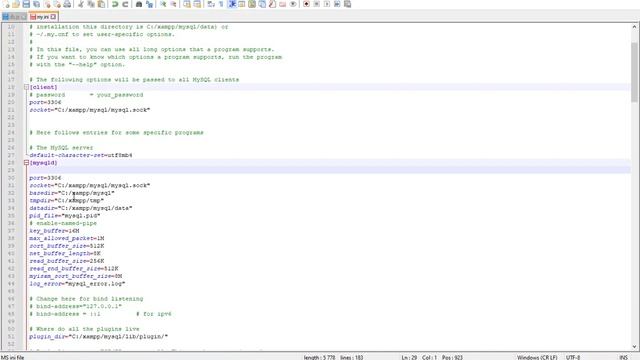Click the max_allowed_packet=1M line

click(67, 238)
